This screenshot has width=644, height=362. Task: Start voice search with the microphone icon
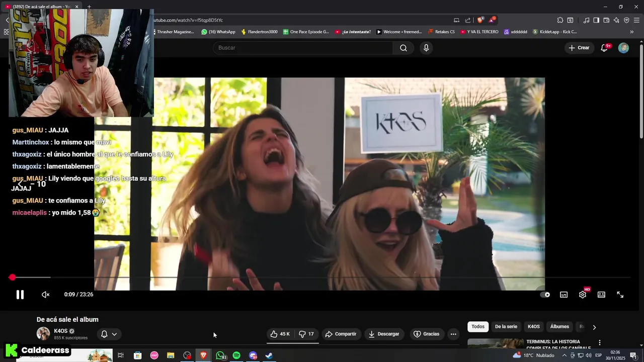426,48
